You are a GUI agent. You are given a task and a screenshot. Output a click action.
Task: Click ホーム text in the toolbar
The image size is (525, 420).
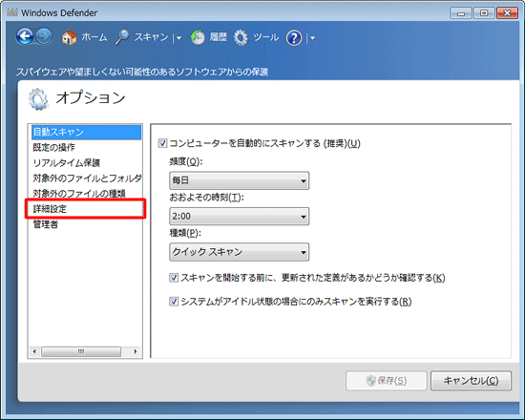tap(94, 37)
